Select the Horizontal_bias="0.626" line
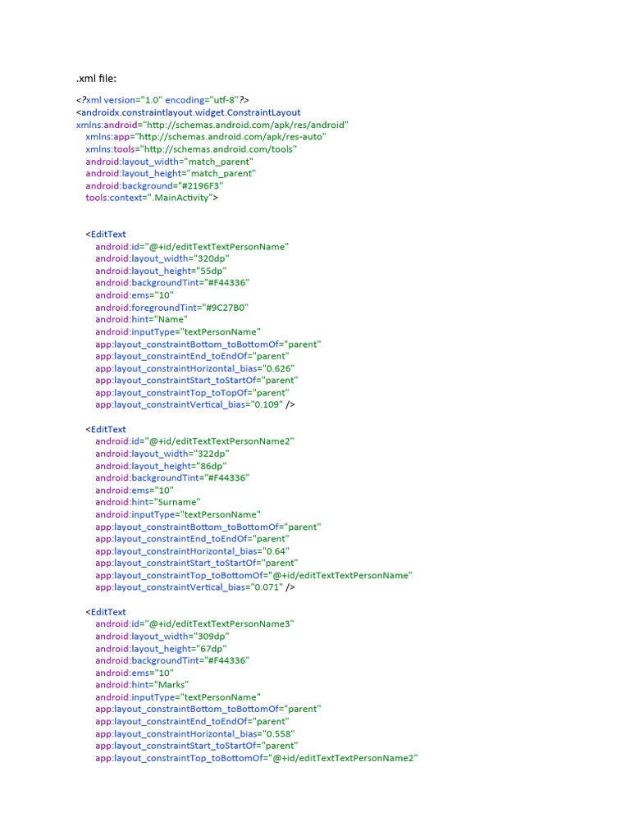Image resolution: width=630 pixels, height=840 pixels. [x=195, y=368]
